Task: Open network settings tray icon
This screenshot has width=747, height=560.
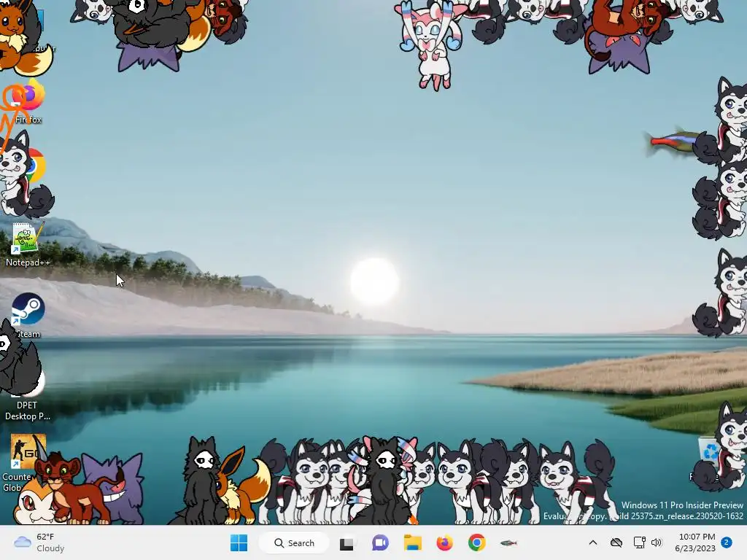Action: coord(639,542)
